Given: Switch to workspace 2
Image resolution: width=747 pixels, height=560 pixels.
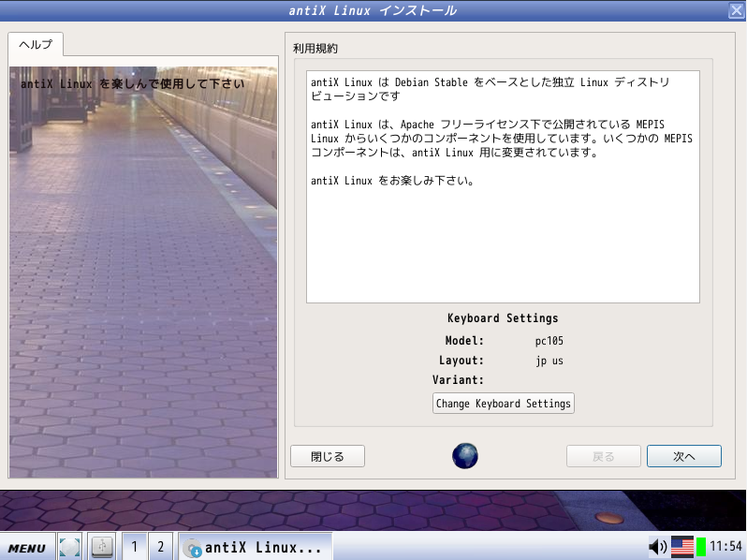Looking at the screenshot, I should 161,547.
